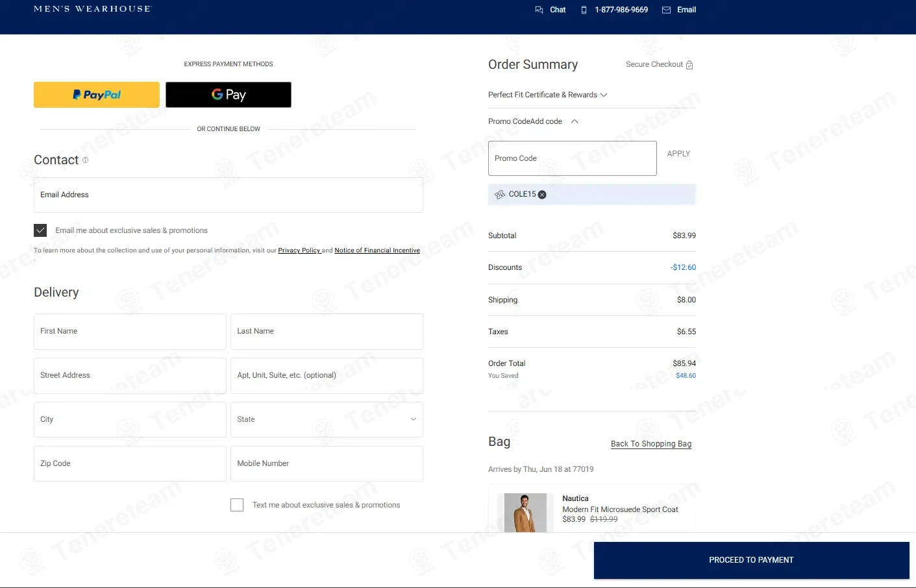
Task: Open the State dropdown
Action: tap(327, 420)
